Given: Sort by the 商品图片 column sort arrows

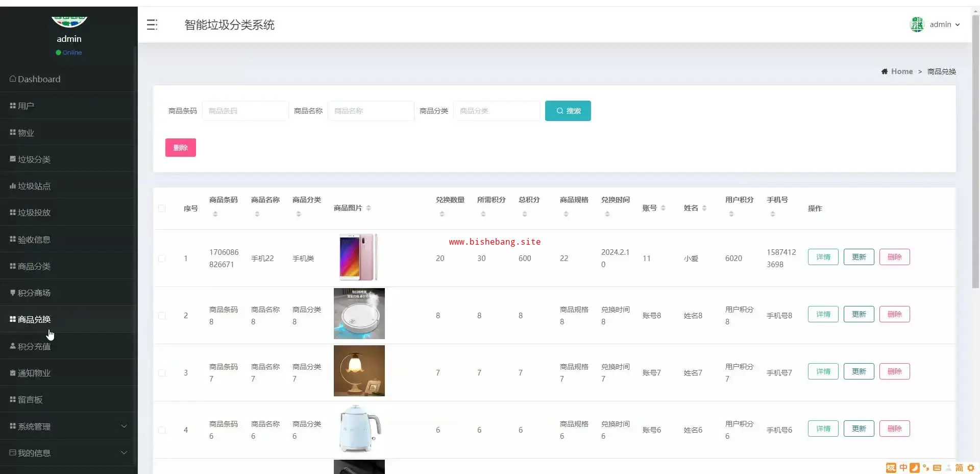Looking at the screenshot, I should click(369, 208).
